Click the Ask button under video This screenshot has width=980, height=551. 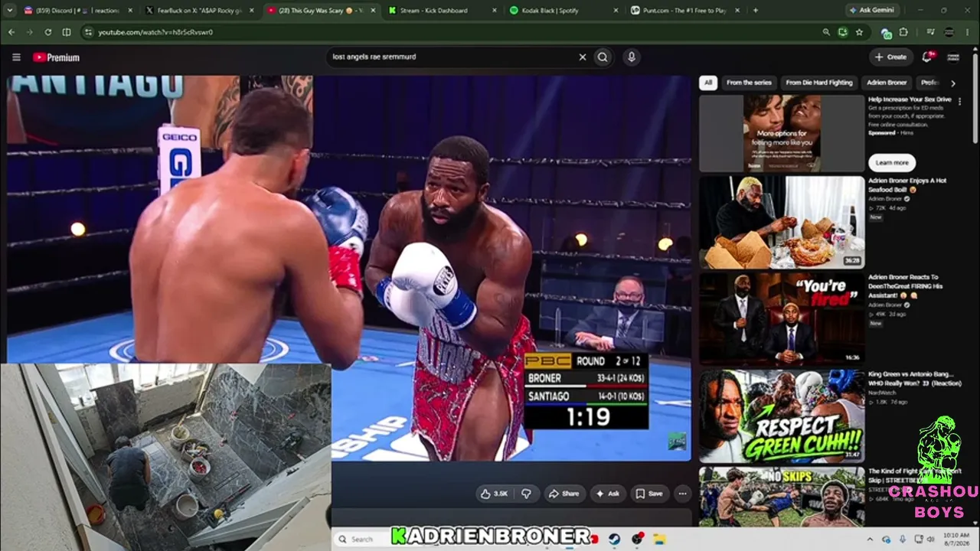(608, 494)
